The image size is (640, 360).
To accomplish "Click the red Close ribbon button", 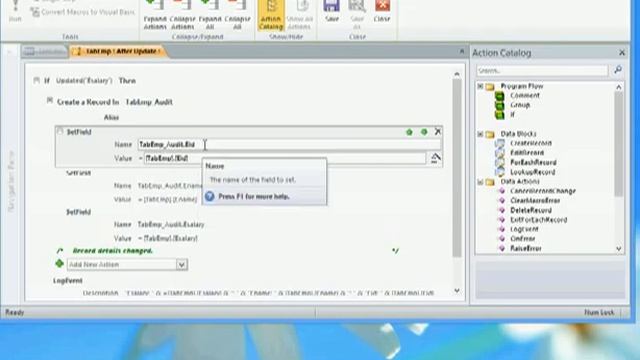I will (x=382, y=11).
